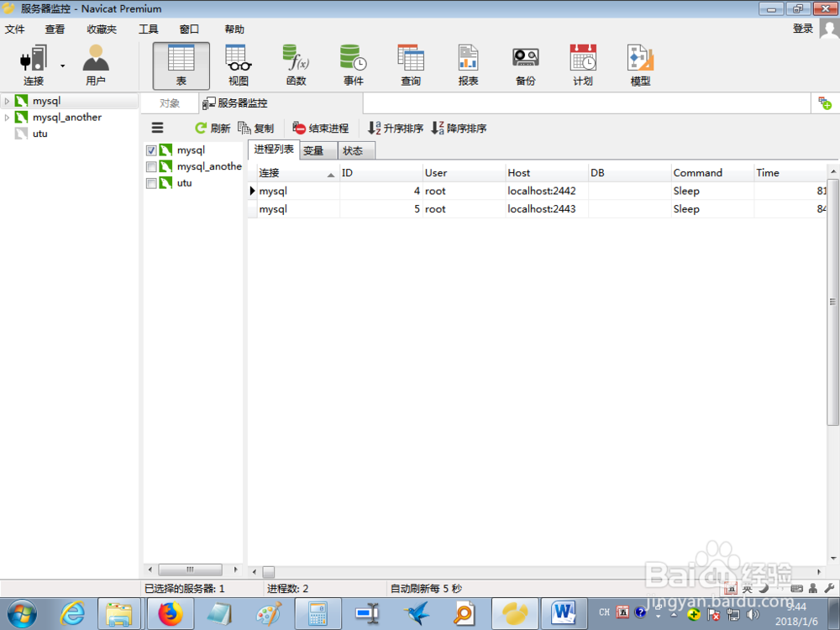Select the process row with localhost:2442
This screenshot has width=840, height=630.
click(538, 191)
